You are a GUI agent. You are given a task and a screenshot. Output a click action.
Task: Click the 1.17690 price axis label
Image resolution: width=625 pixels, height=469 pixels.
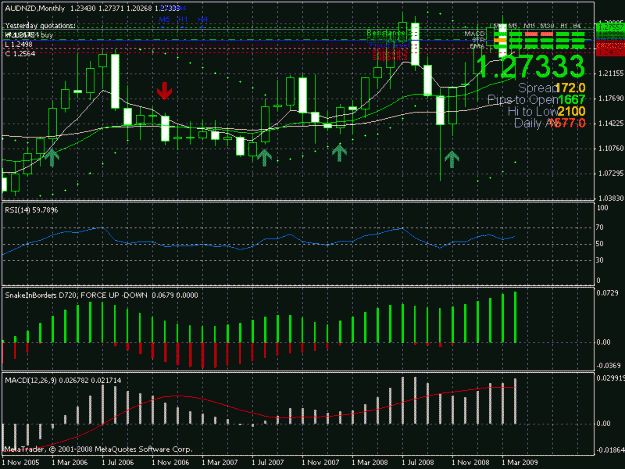[610, 98]
